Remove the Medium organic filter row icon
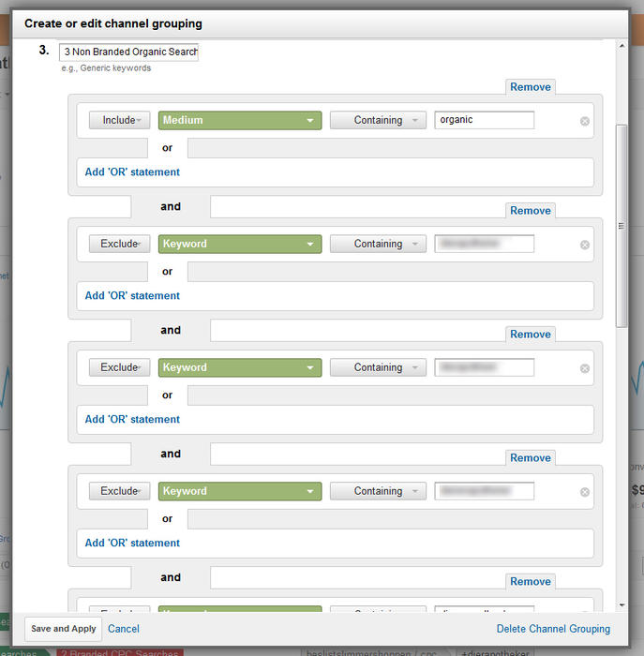 pos(585,121)
